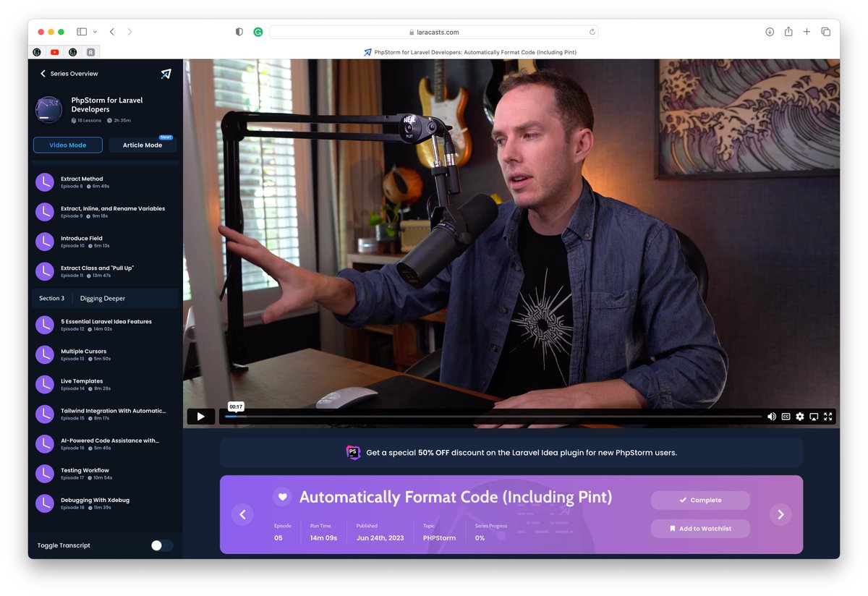The width and height of the screenshot is (868, 596).
Task: Click the clock icon beside Testing Workflow
Action: coord(45,474)
